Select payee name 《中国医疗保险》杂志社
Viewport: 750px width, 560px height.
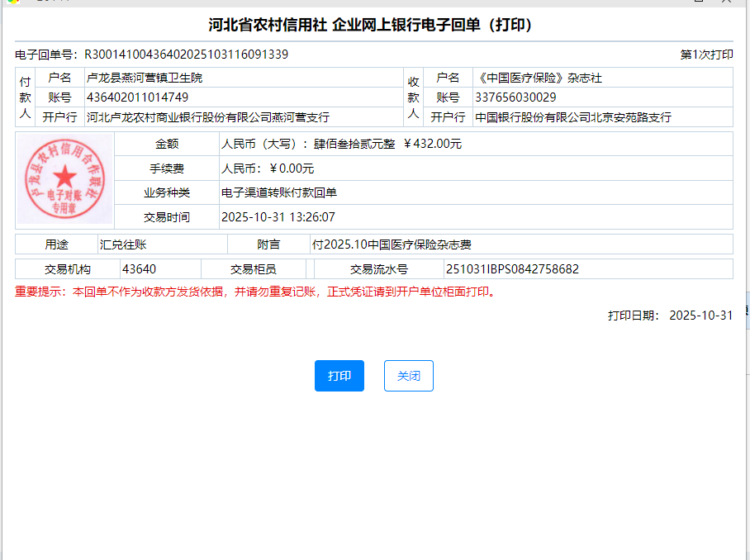(539, 78)
